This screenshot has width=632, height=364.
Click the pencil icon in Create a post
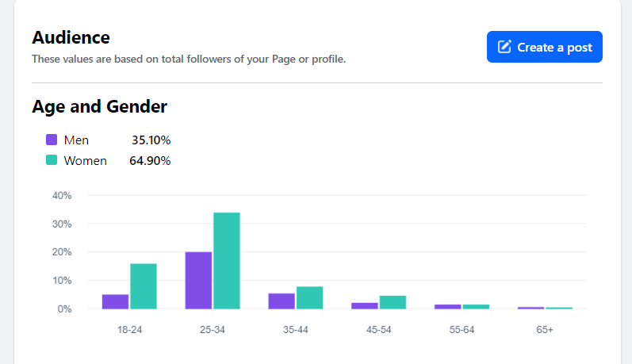click(x=504, y=47)
